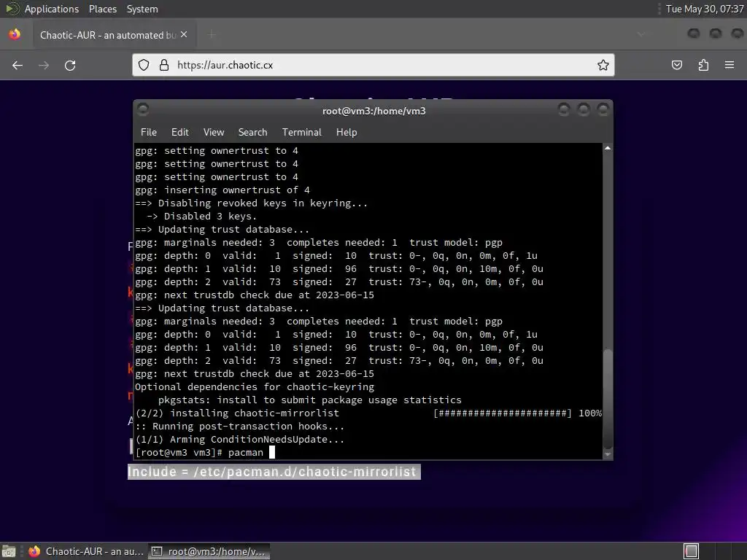Click the terminal scrollbar up arrow

point(608,148)
